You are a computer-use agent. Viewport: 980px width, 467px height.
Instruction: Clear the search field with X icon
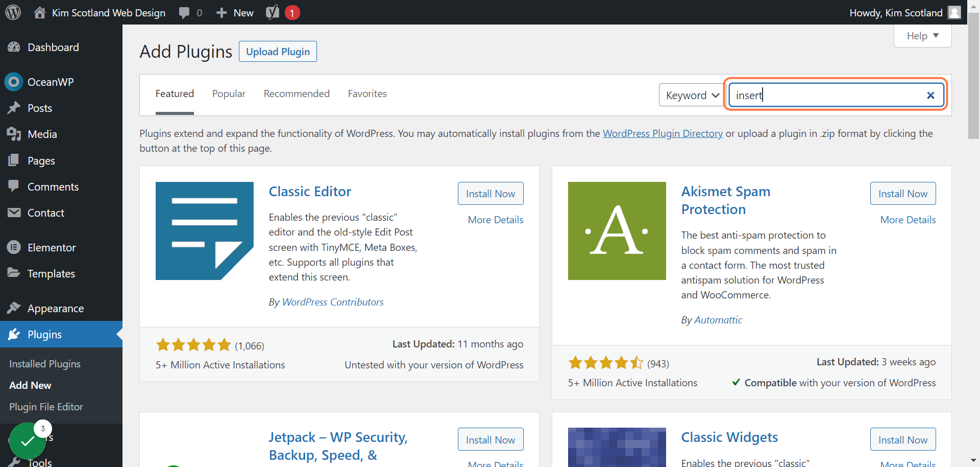930,95
